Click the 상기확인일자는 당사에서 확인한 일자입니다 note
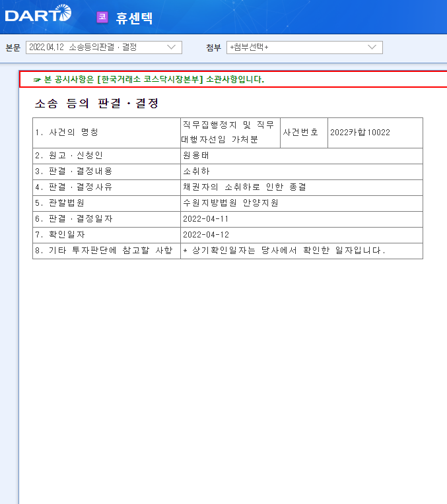 point(284,251)
